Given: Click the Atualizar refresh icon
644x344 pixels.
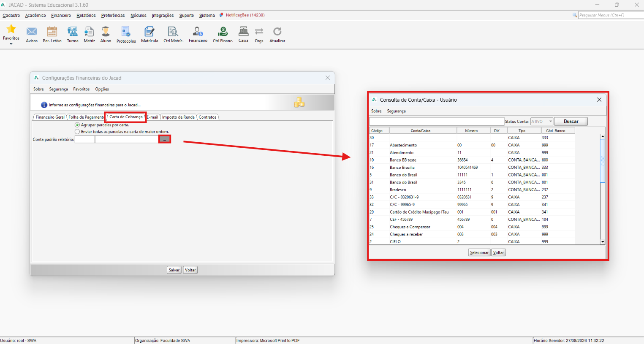Looking at the screenshot, I should pos(277,32).
